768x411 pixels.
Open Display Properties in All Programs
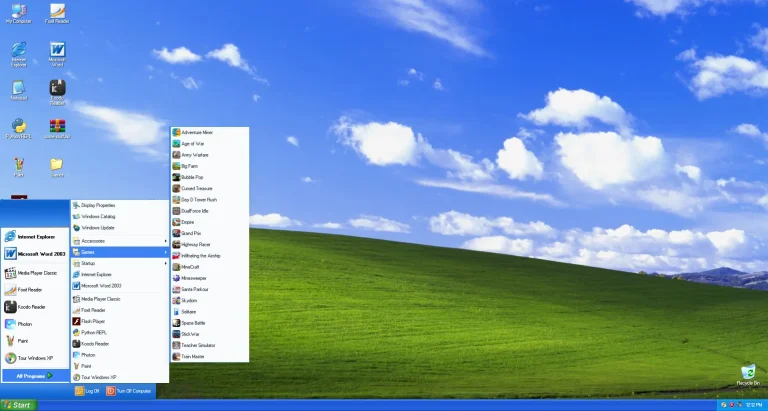[120, 205]
